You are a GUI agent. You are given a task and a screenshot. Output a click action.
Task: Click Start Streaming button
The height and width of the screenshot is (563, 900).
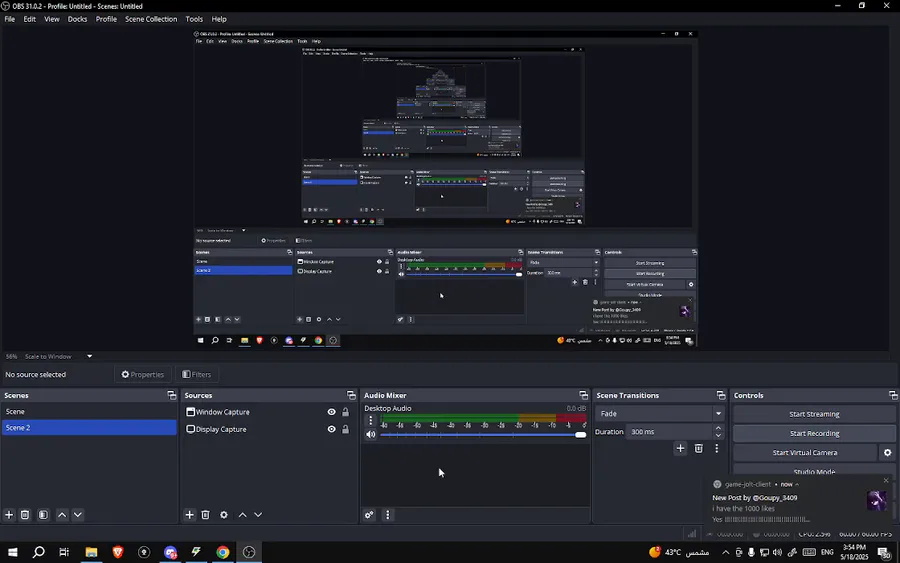814,414
